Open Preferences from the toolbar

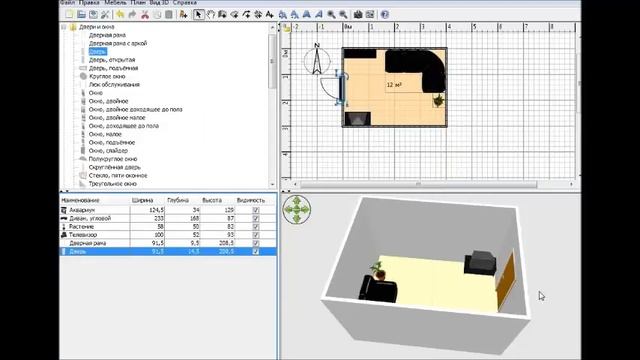[105, 15]
